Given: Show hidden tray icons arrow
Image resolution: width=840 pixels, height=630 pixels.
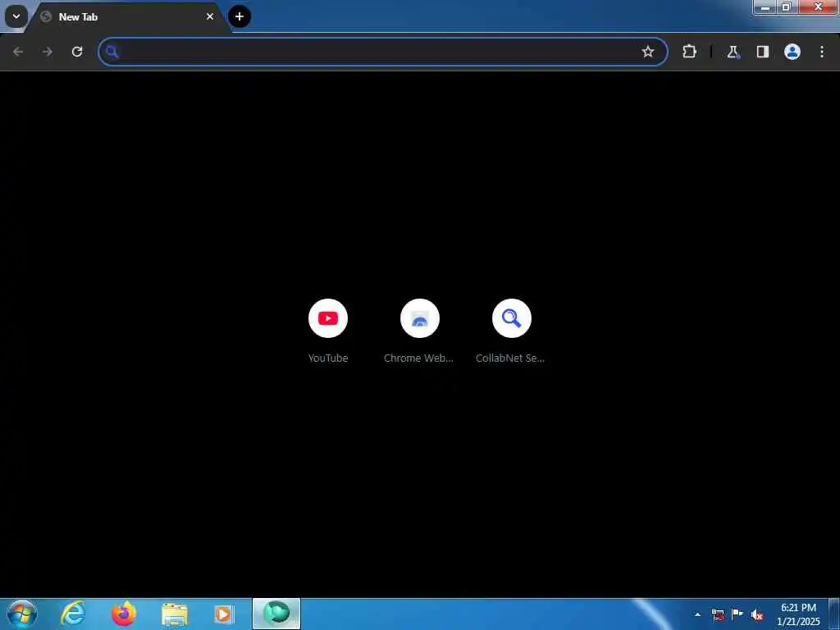Looking at the screenshot, I should 697,614.
